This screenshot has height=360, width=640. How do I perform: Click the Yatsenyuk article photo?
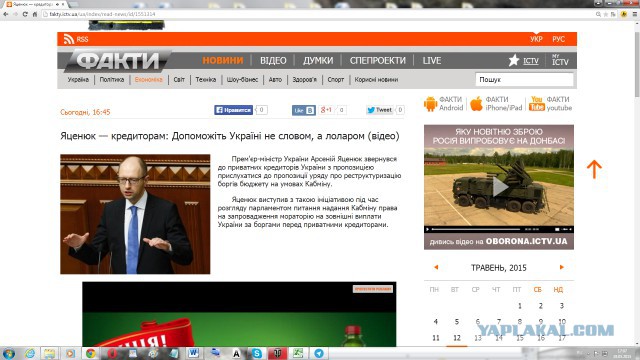(135, 214)
